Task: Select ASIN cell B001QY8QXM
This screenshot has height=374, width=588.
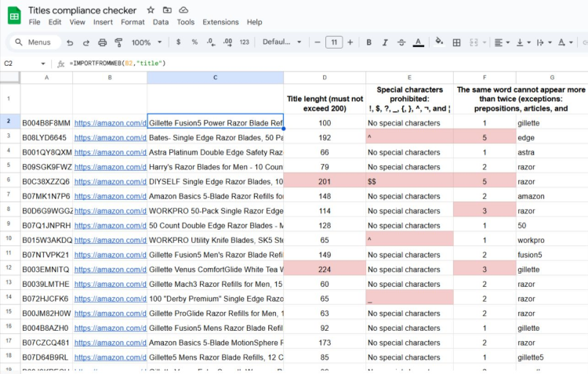Action: pyautogui.click(x=46, y=152)
